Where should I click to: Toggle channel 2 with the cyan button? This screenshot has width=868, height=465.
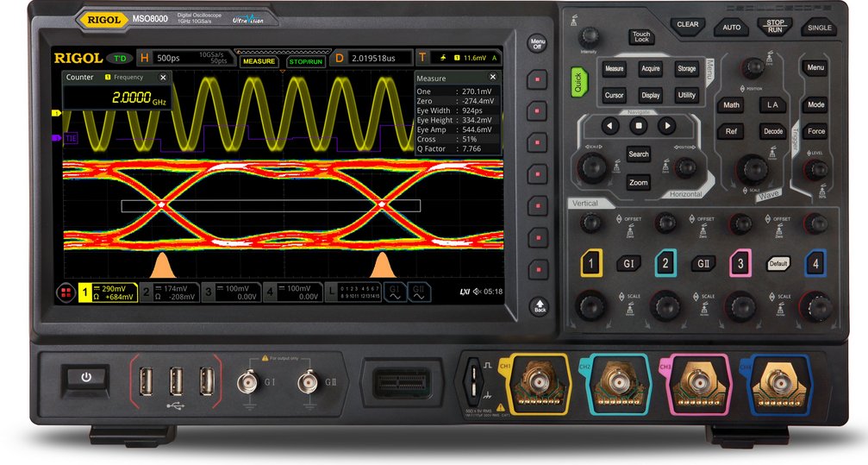point(665,263)
